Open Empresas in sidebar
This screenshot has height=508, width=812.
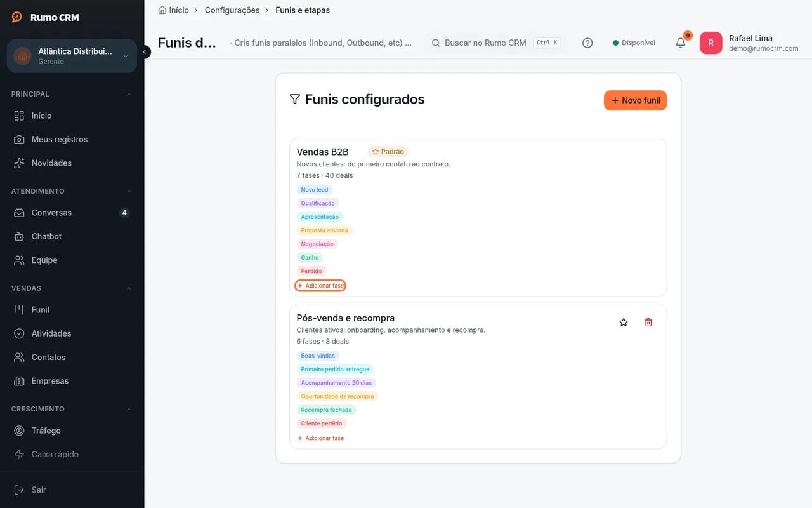[x=72, y=381]
